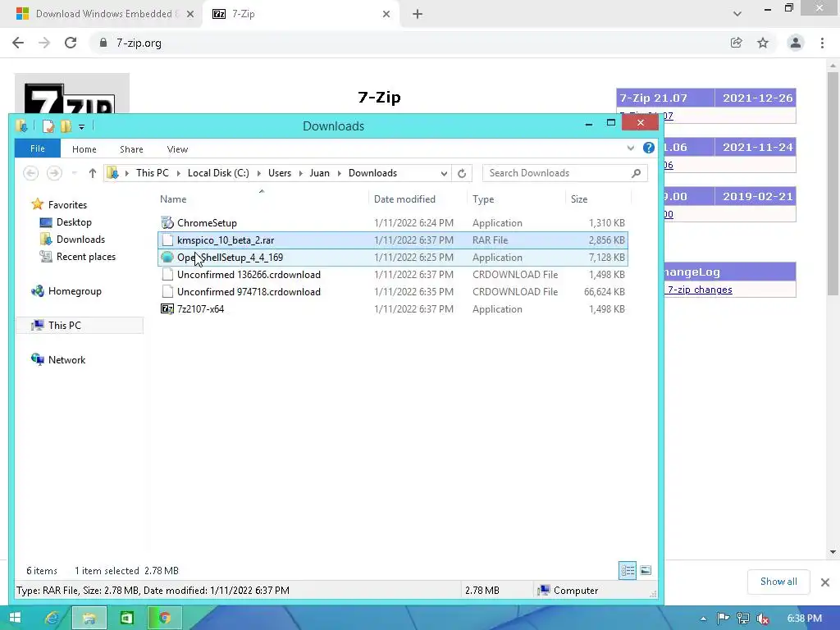Screen dimensions: 840x630
Task: Open Chrome from taskbar
Action: 164,618
